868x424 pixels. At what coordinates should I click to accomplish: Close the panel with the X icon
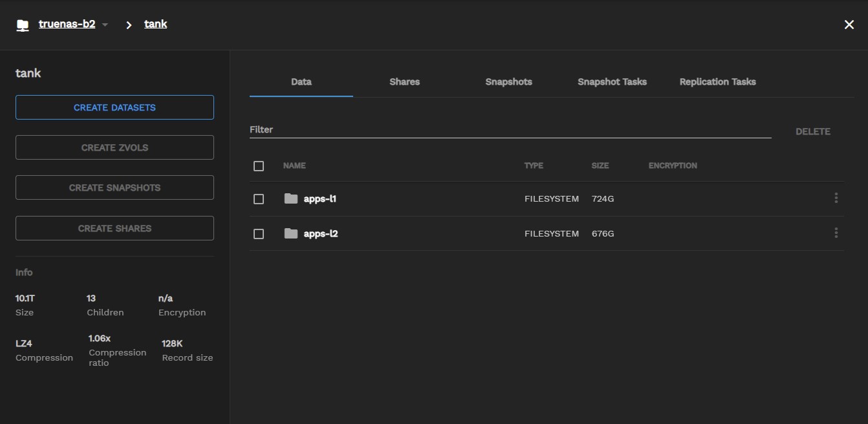tap(849, 25)
